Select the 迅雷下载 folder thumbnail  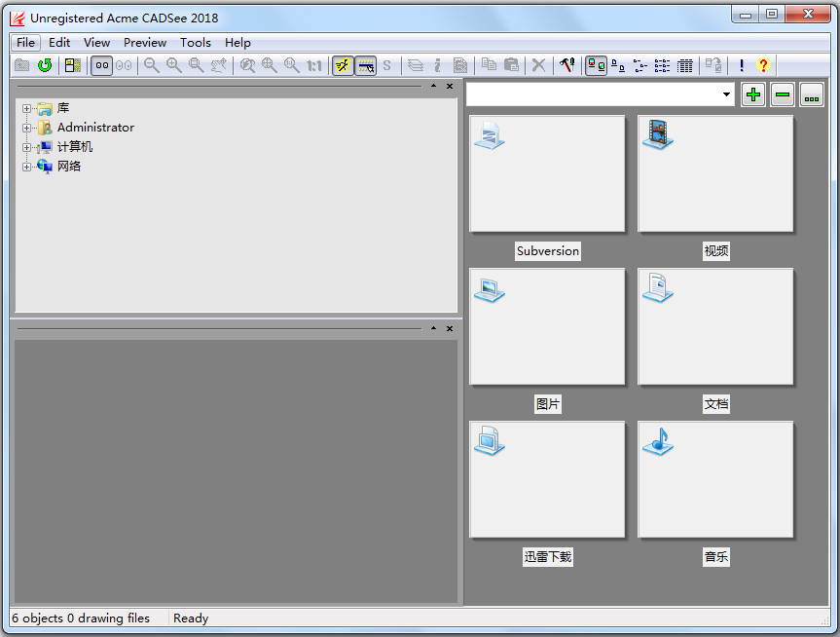547,480
